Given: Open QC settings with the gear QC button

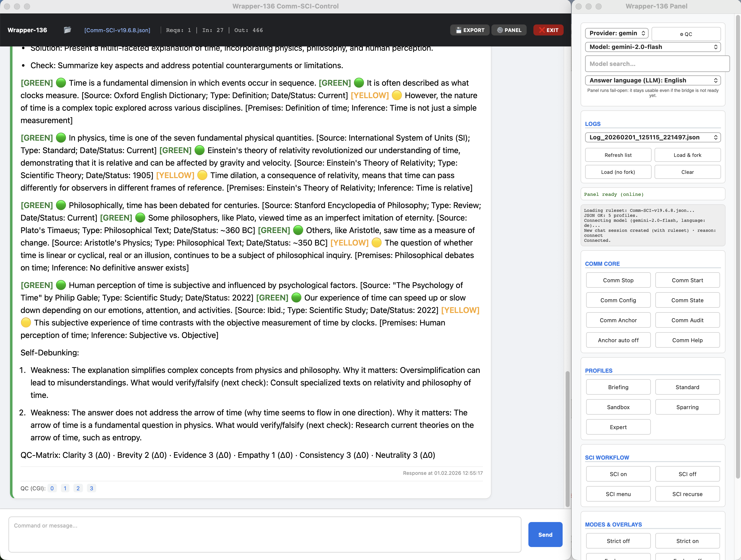Looking at the screenshot, I should coord(686,33).
